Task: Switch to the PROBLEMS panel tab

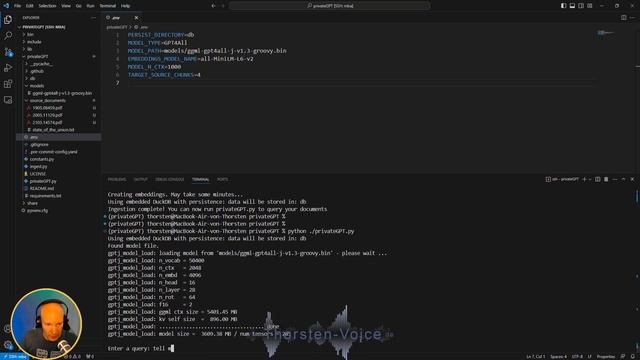Action: (117, 179)
